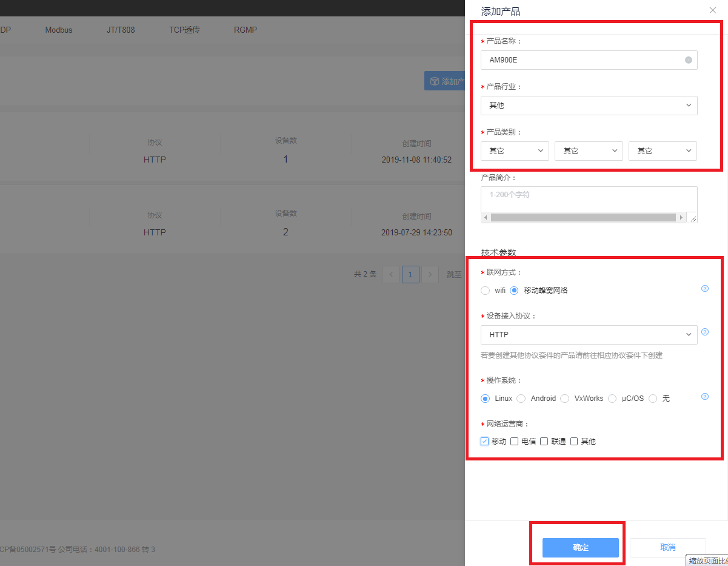Image resolution: width=728 pixels, height=566 pixels.
Task: Switch to the Modbus tab
Action: [59, 30]
